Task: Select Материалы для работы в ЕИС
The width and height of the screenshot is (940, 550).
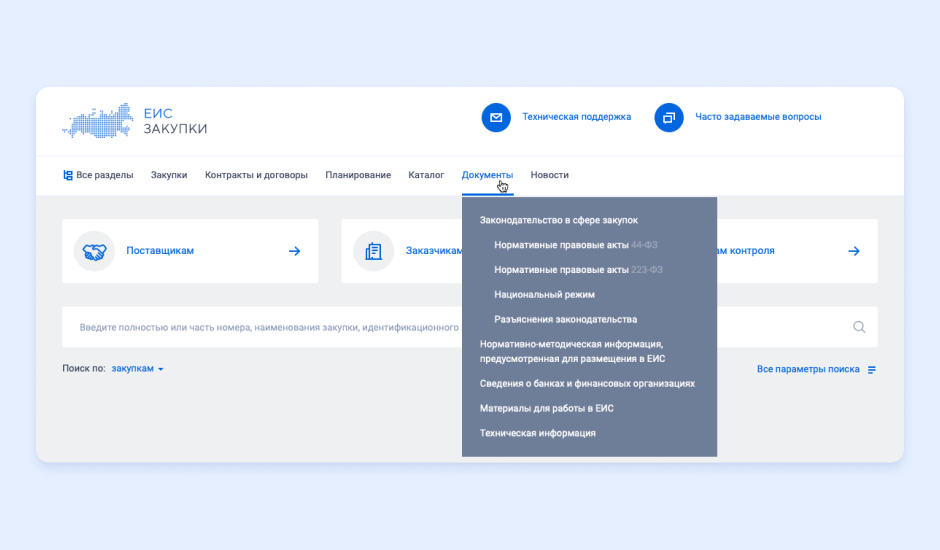Action: [x=547, y=408]
